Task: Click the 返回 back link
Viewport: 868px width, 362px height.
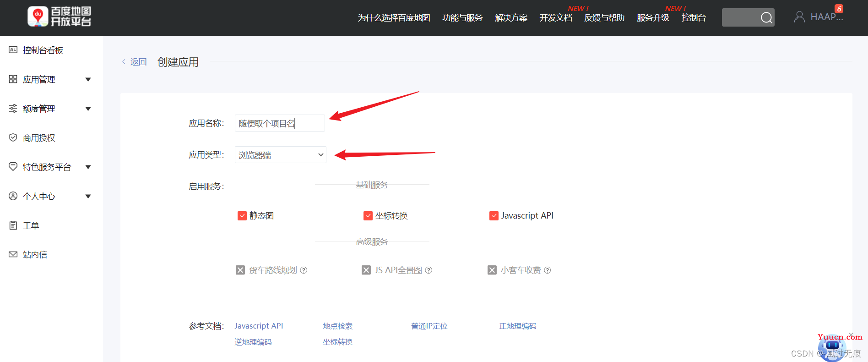Action: (x=138, y=62)
